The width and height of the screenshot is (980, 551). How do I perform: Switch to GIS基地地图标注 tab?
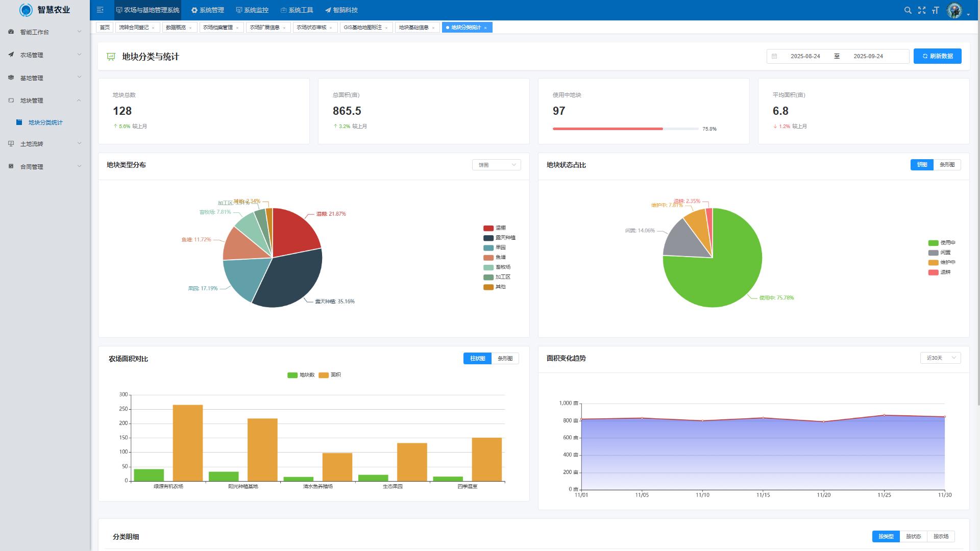tap(363, 28)
